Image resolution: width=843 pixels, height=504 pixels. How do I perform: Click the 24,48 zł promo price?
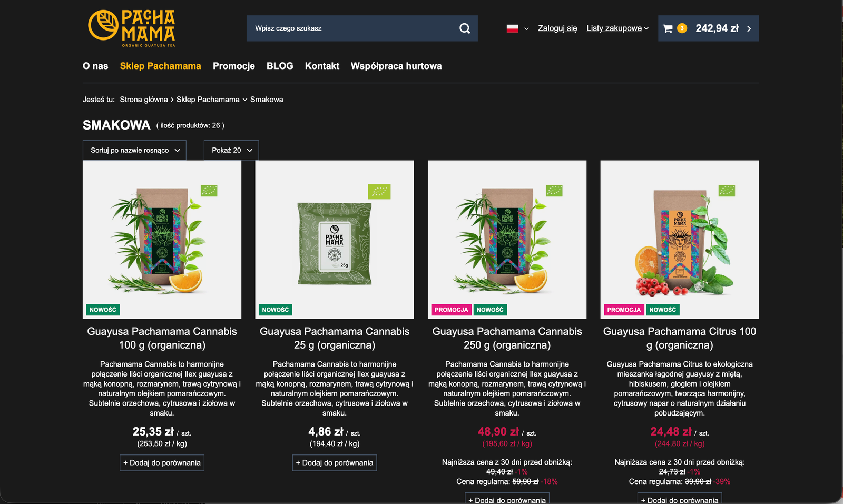click(671, 432)
